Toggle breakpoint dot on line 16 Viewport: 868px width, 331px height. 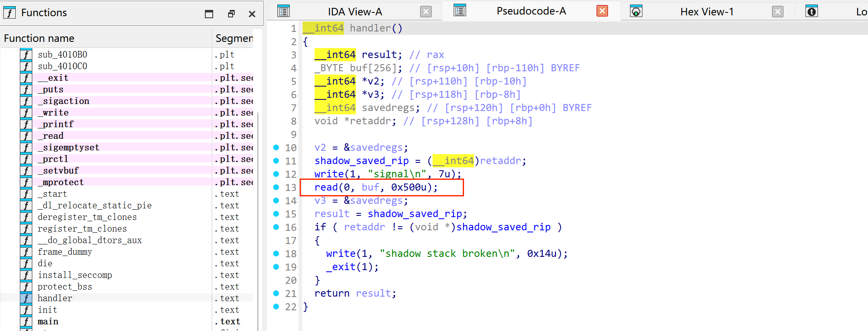coord(276,227)
